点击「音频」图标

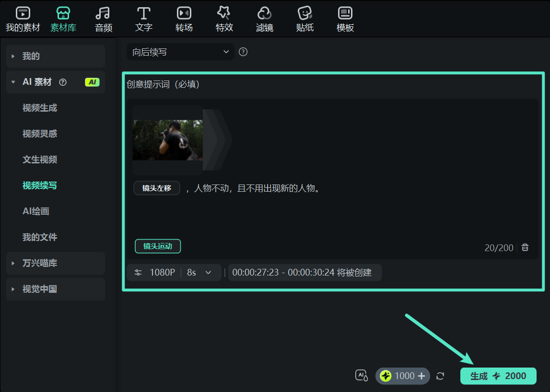point(103,18)
